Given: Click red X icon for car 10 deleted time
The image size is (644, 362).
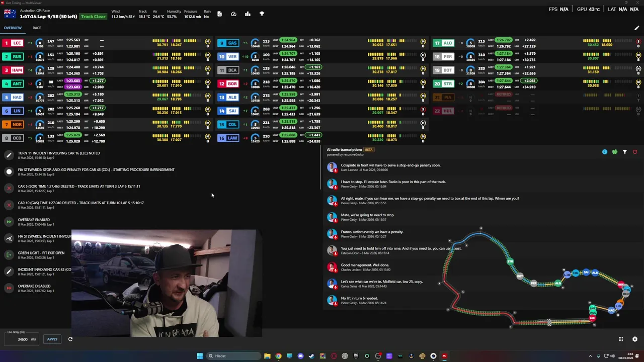Looking at the screenshot, I should (9, 205).
